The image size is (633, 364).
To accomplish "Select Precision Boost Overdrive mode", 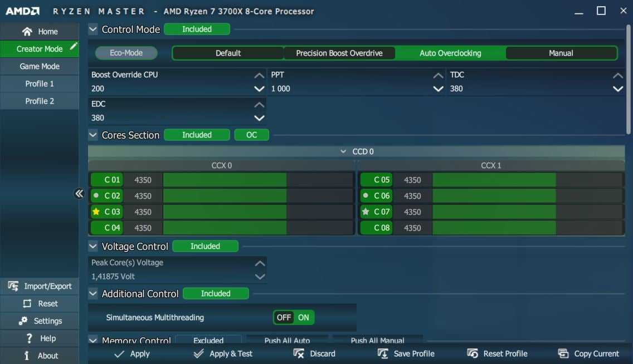I will (x=339, y=53).
